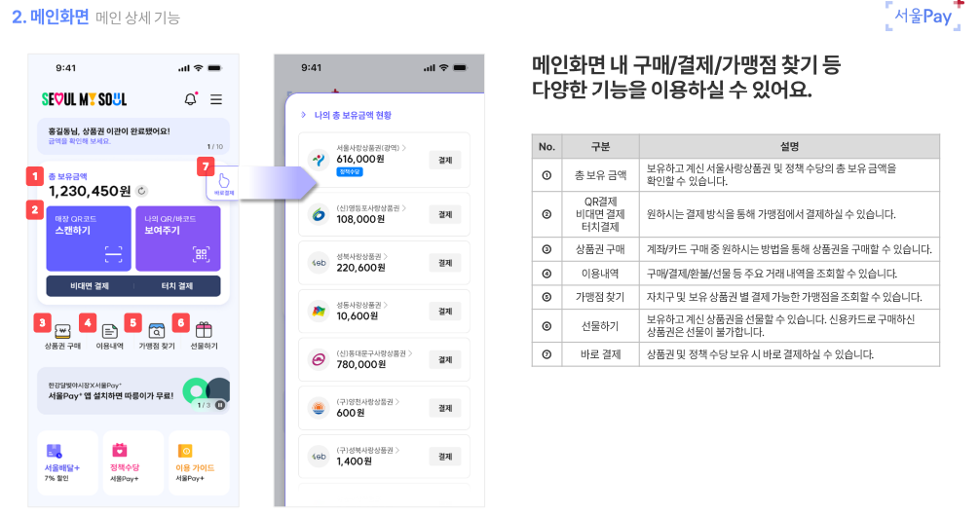This screenshot has height=516, width=980.
Task: Click the 금액을 확인해 보세요 link text
Action: click(x=79, y=141)
